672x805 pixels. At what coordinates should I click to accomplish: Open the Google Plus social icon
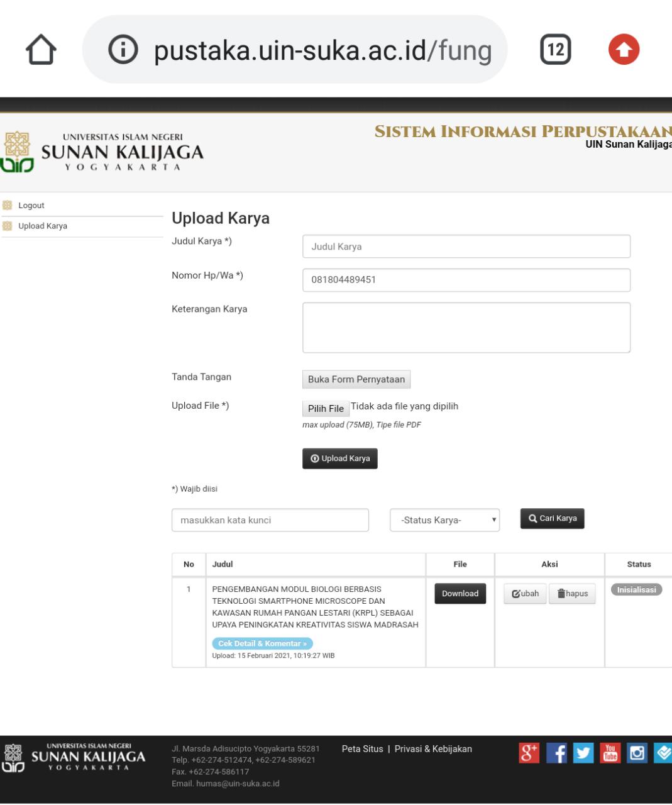point(529,753)
